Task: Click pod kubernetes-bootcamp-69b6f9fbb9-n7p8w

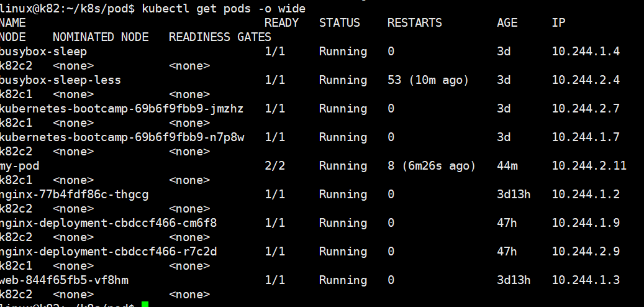Action: click(122, 137)
